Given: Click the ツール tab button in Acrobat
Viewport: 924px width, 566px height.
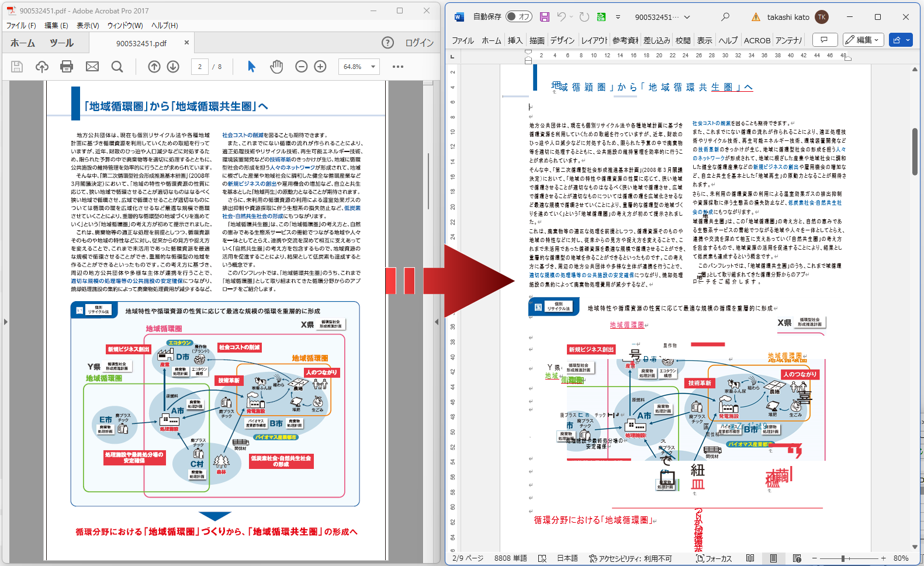Looking at the screenshot, I should tap(61, 43).
